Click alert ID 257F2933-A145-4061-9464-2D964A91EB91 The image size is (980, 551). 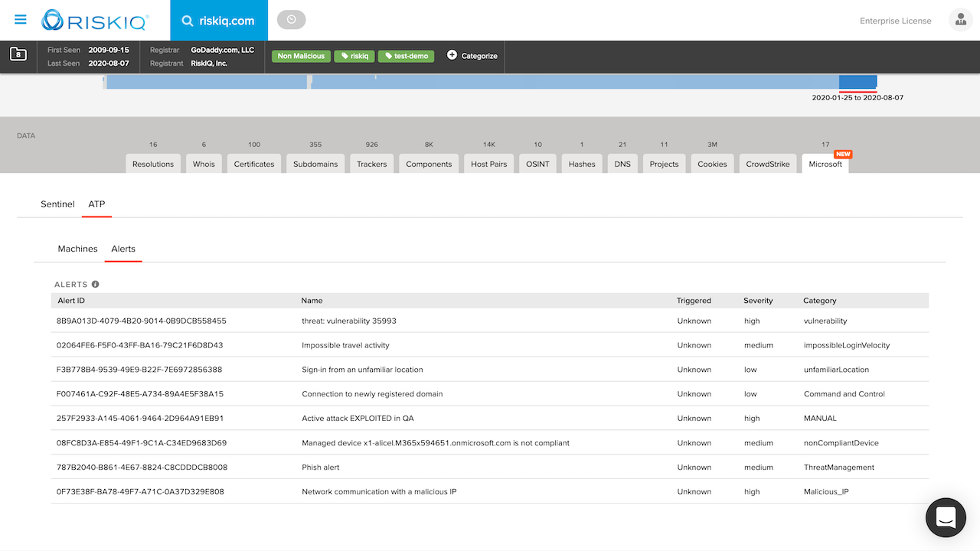140,419
